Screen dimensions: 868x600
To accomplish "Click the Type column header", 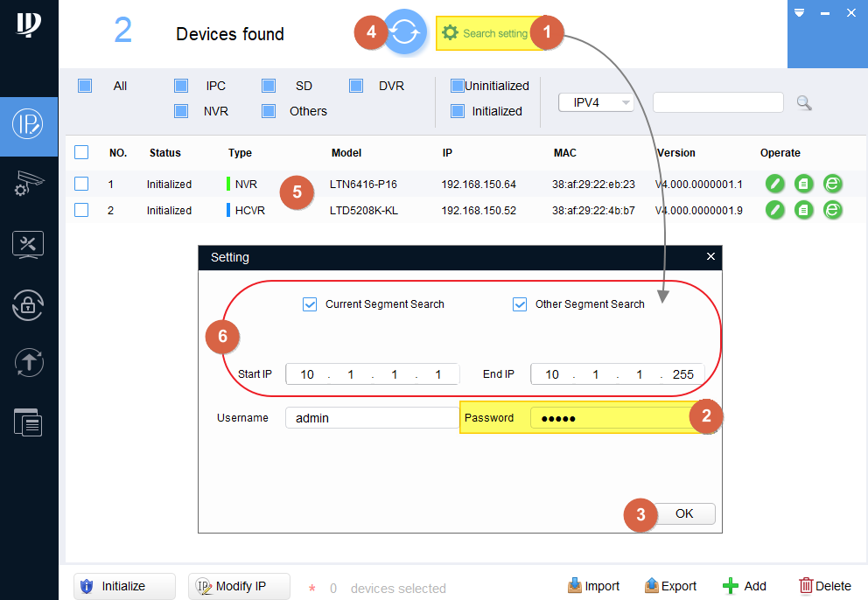I will (240, 153).
